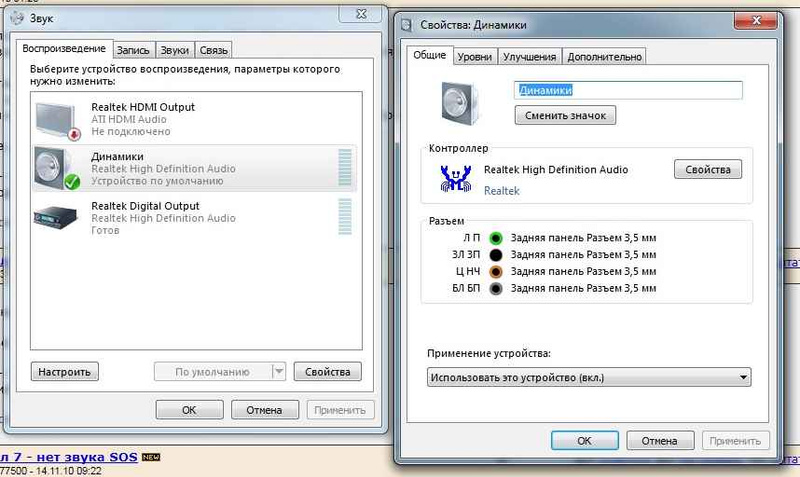
Task: Select the Realtek HDMI Output device row
Action: (x=196, y=119)
